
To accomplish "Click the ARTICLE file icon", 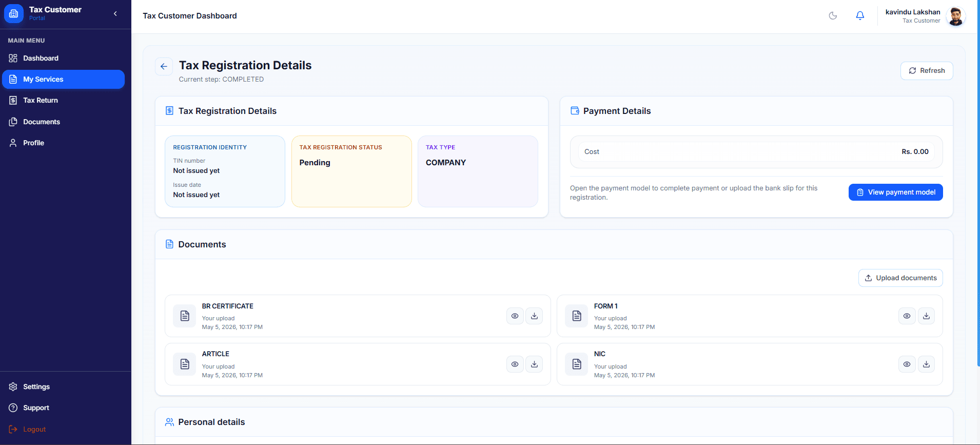I will tap(185, 364).
